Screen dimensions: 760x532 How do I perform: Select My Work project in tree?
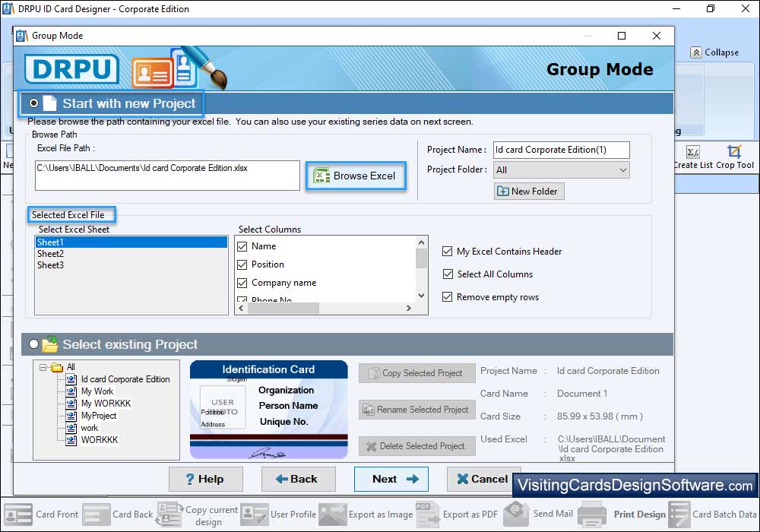97,391
